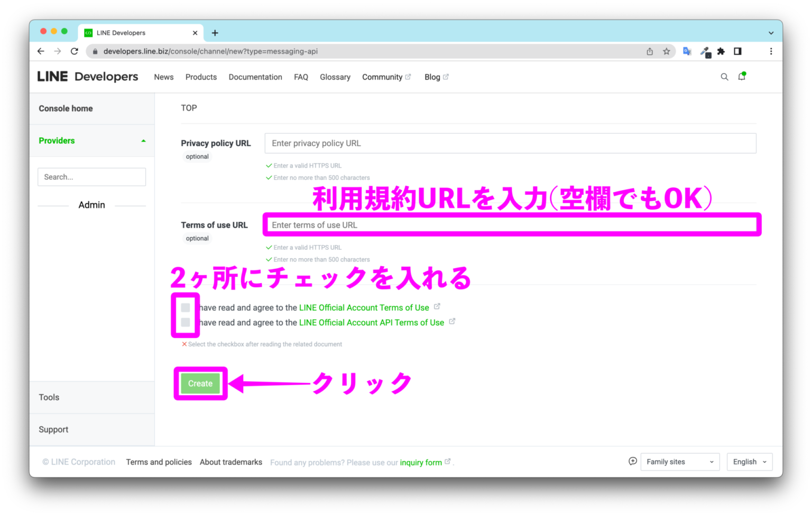The height and width of the screenshot is (516, 812).
Task: Open the browser side panel icon
Action: click(x=737, y=51)
